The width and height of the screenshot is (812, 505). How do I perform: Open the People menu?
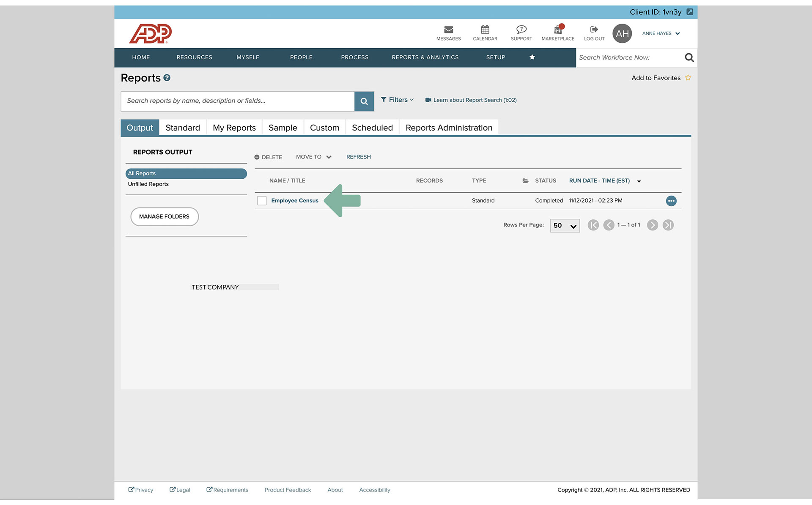(x=301, y=57)
